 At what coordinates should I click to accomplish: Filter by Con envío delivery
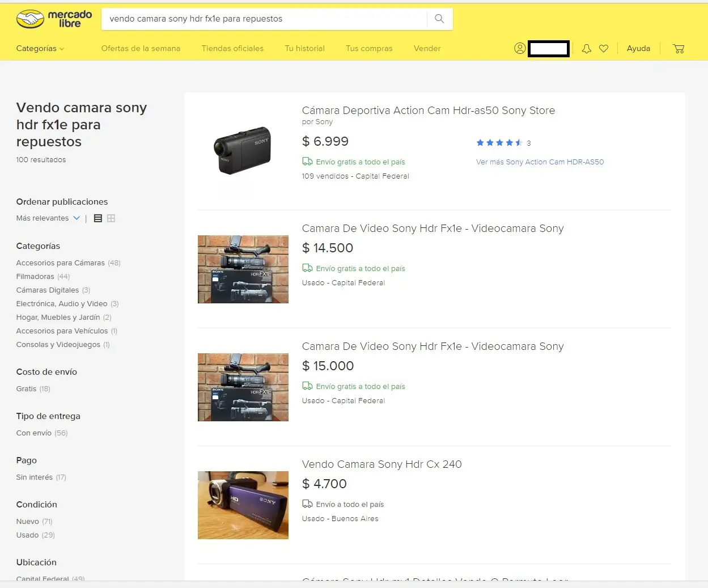(x=42, y=433)
